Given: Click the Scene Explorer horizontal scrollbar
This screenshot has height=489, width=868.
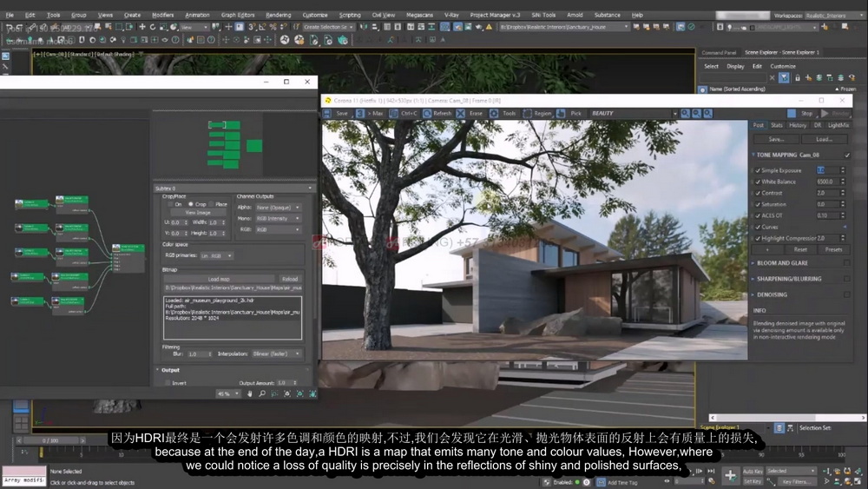Looking at the screenshot, I should 788,418.
